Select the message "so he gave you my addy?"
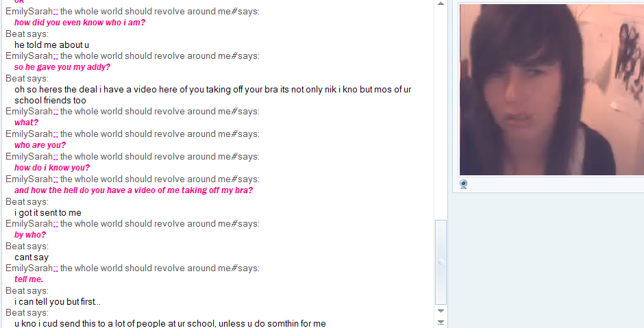This screenshot has width=644, height=328. pos(62,67)
